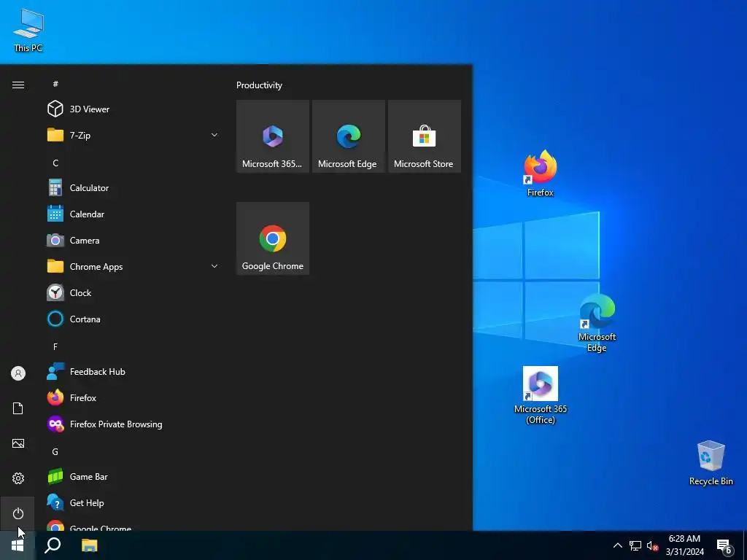Open Documents from Start sidebar
This screenshot has height=560, width=747.
18,408
